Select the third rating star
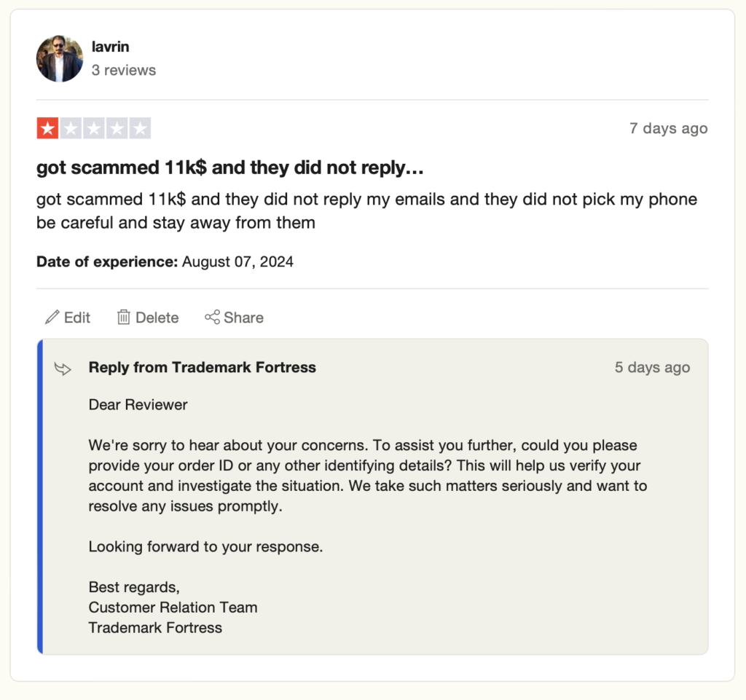This screenshot has height=700, width=746. [94, 129]
